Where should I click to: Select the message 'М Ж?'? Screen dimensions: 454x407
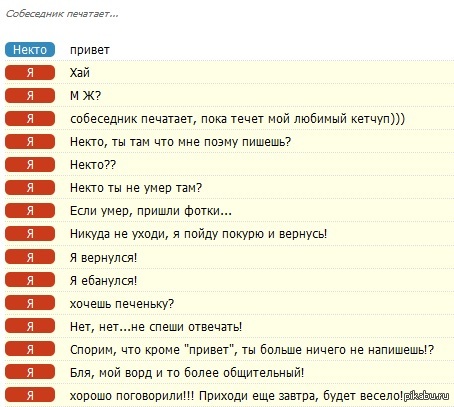click(x=85, y=96)
